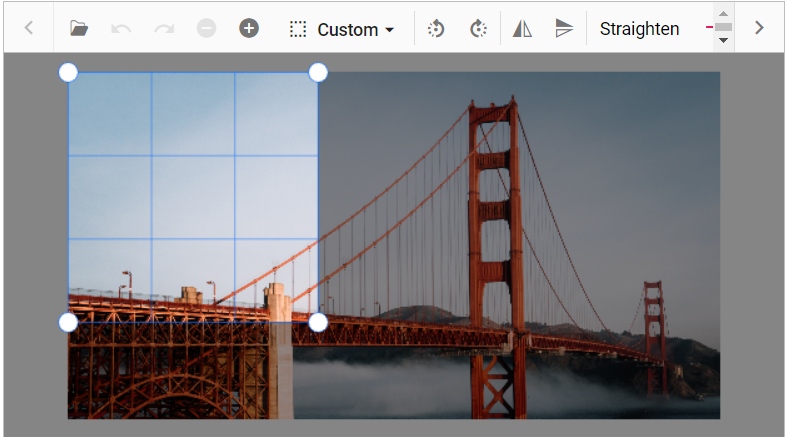Undo the last edit
The height and width of the screenshot is (437, 787).
[121, 29]
